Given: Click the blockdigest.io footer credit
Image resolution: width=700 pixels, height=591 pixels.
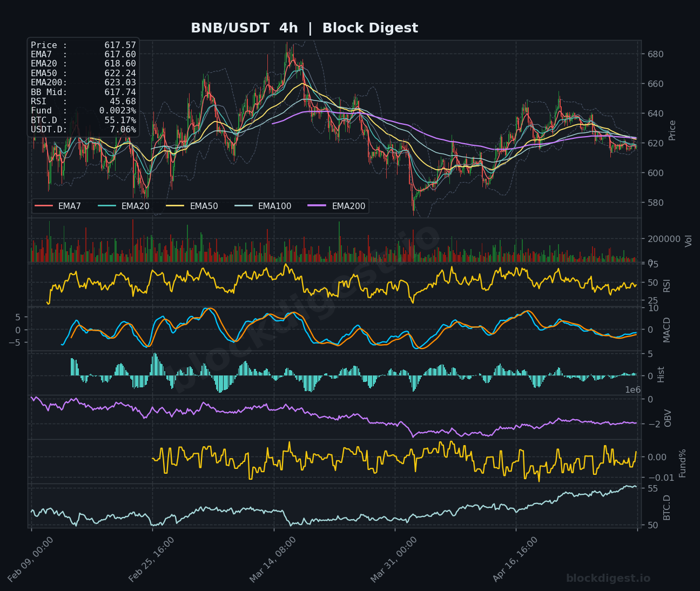Looking at the screenshot, I should [608, 579].
